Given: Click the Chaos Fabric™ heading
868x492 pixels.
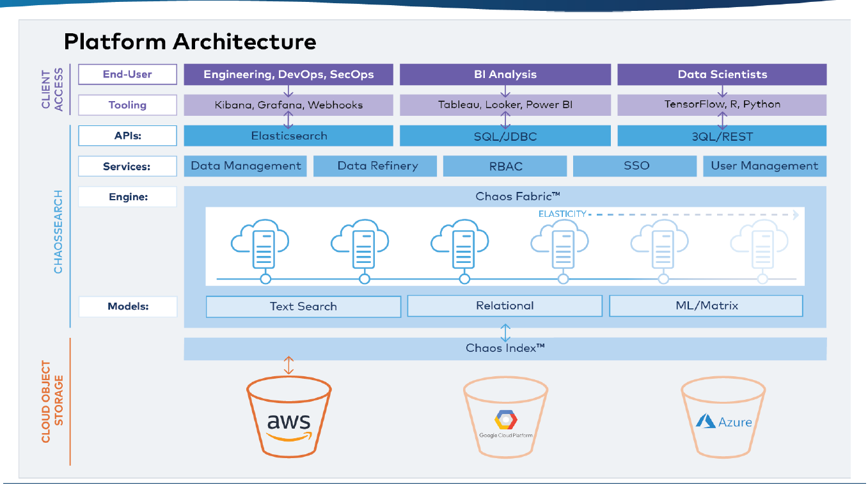Looking at the screenshot, I should (518, 196).
